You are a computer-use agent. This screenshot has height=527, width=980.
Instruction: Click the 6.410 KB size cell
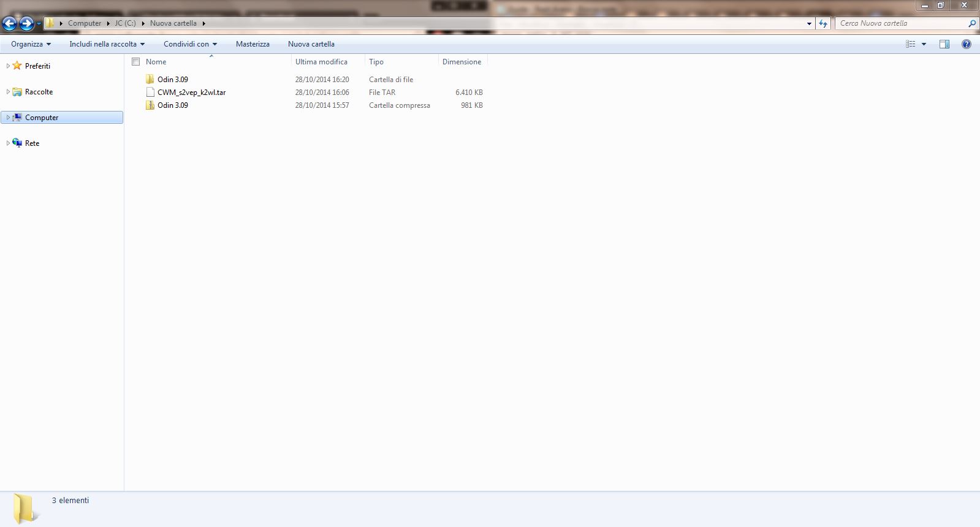(x=469, y=93)
